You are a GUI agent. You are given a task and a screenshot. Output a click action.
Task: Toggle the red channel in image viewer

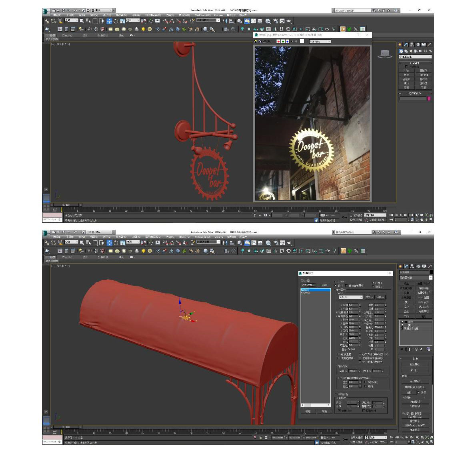(x=278, y=41)
